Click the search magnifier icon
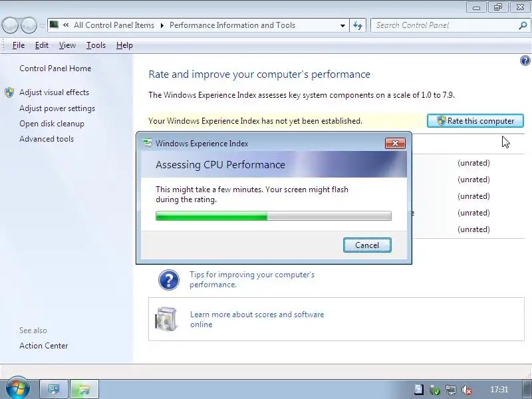The image size is (532, 399). tap(523, 25)
